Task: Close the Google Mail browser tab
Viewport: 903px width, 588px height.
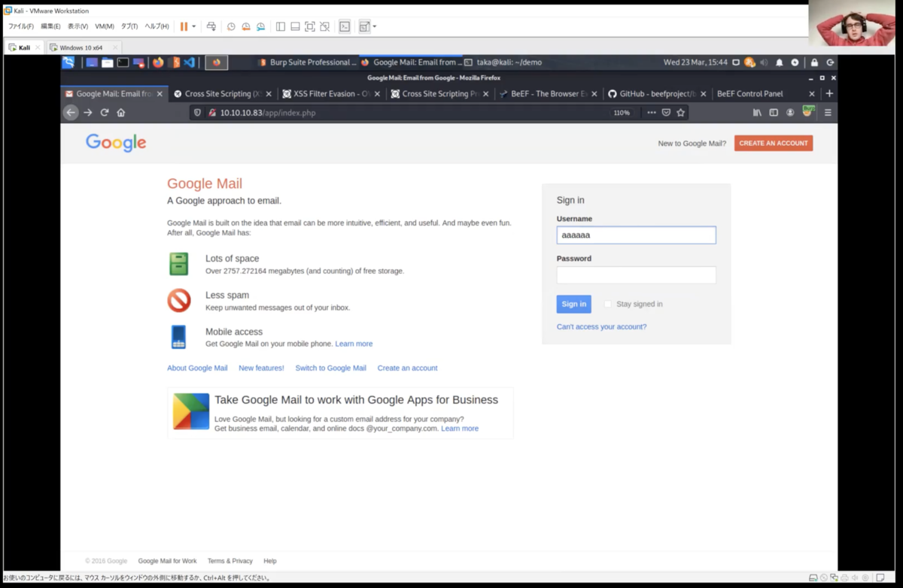Action: (160, 94)
